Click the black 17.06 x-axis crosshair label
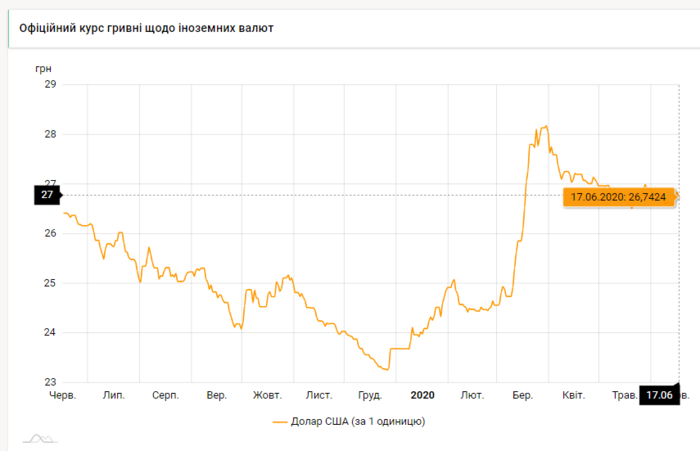This screenshot has width=700, height=451. tap(658, 395)
